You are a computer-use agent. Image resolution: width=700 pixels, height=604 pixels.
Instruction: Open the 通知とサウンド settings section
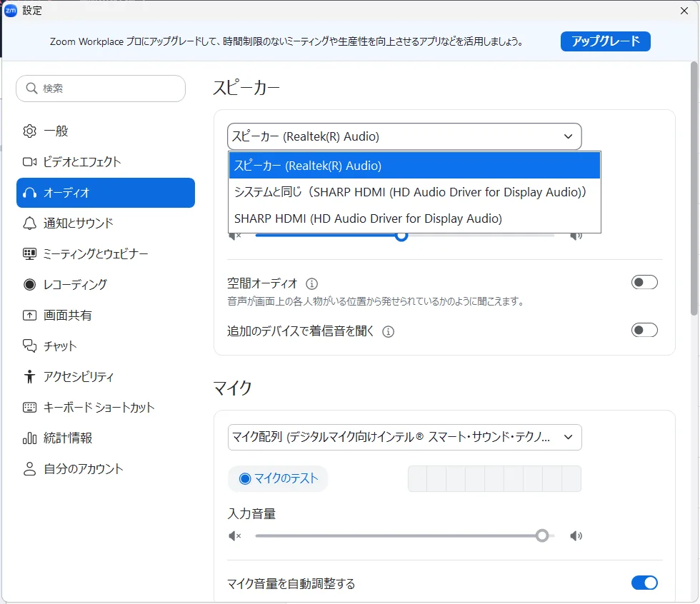point(106,223)
